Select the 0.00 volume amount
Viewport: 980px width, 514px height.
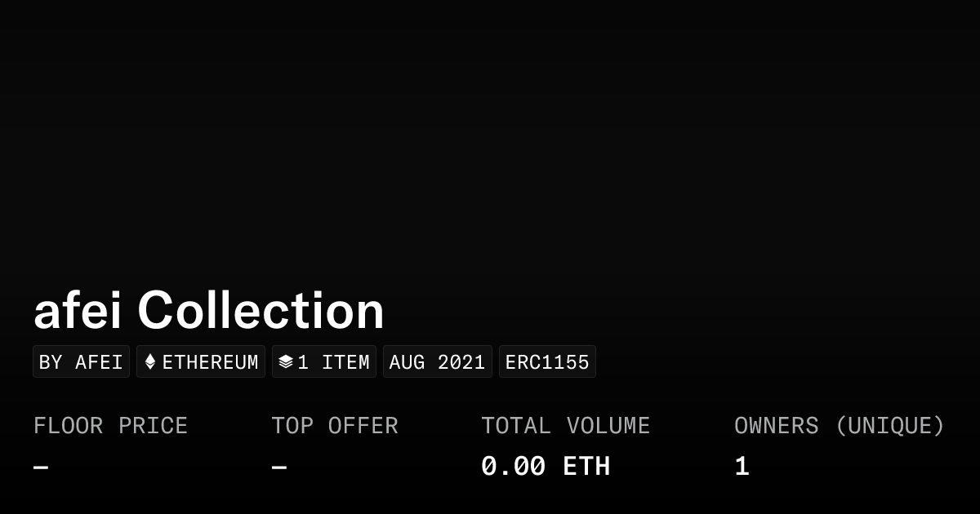(513, 466)
